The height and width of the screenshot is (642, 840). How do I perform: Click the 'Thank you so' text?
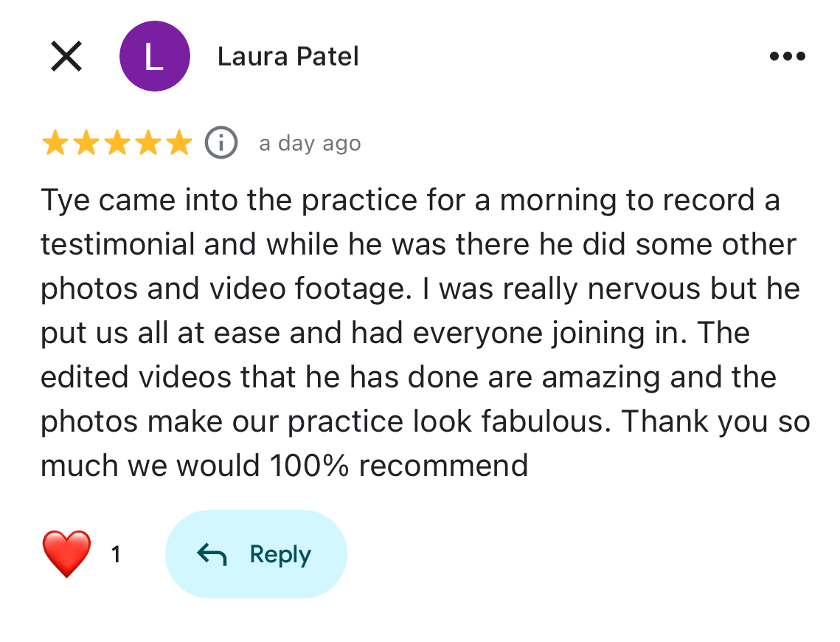[715, 421]
